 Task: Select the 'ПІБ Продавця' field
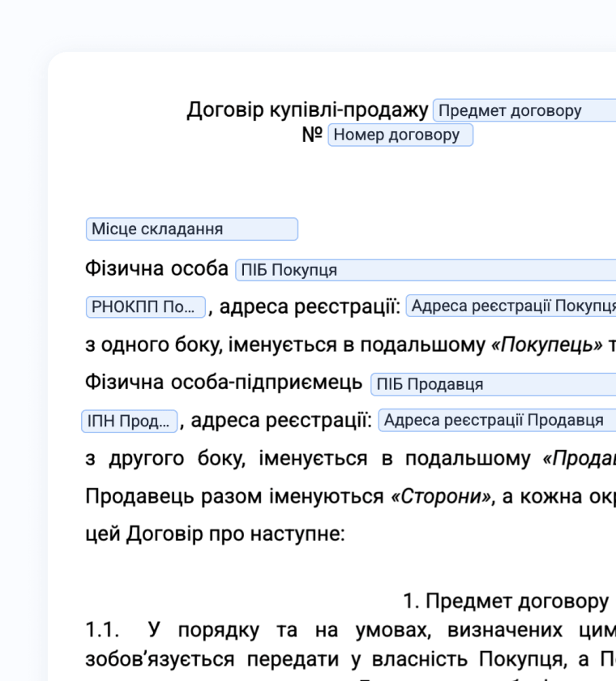[493, 384]
